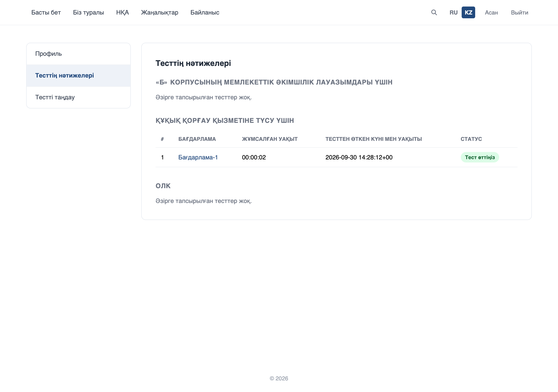This screenshot has height=392, width=558.
Task: Select Тесттің нәтижелері sidebar item
Action: tap(78, 75)
